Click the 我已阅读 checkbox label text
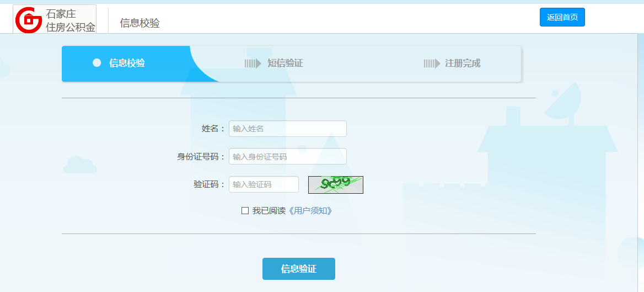This screenshot has width=644, height=292. [269, 211]
